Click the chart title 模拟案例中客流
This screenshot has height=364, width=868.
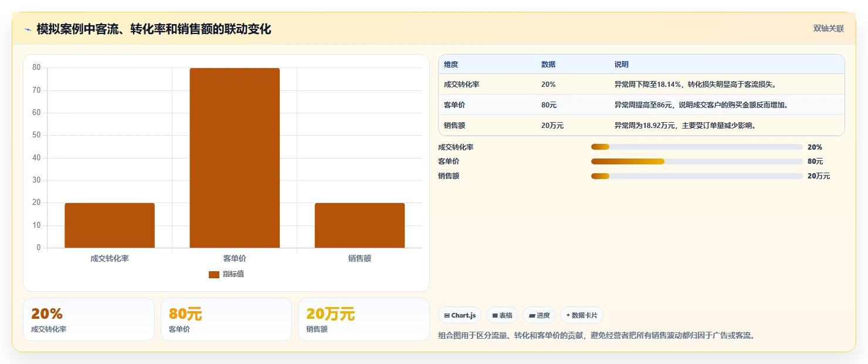pos(154,29)
